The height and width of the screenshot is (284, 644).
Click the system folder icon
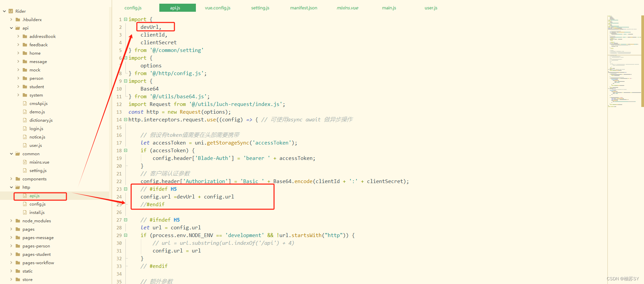click(25, 95)
